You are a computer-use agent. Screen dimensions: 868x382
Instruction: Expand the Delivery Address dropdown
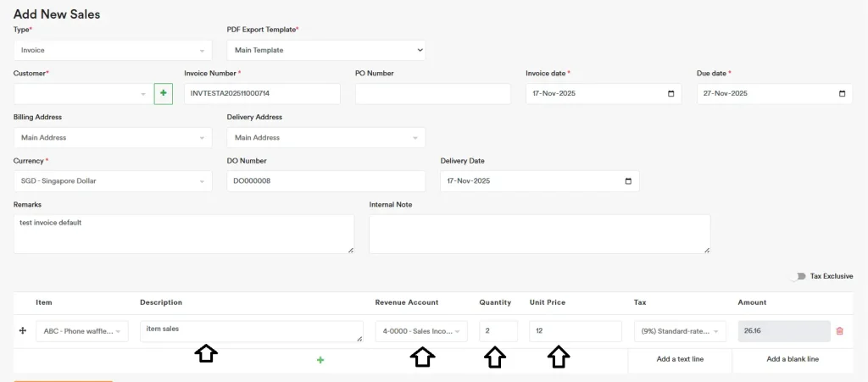pyautogui.click(x=325, y=137)
